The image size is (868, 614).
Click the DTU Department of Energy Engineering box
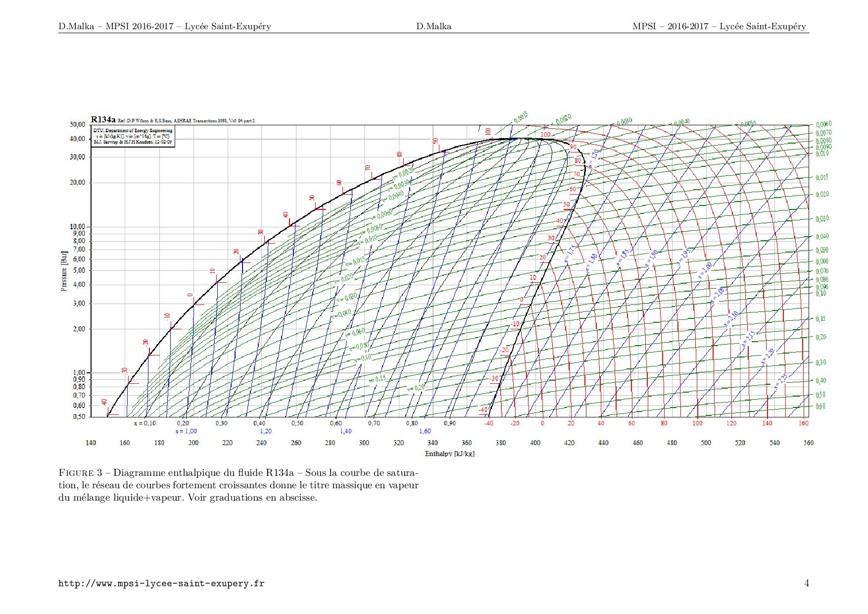[x=133, y=136]
